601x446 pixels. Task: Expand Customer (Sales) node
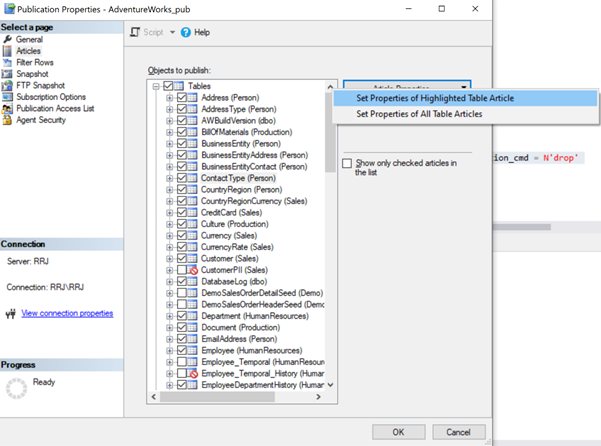[169, 259]
